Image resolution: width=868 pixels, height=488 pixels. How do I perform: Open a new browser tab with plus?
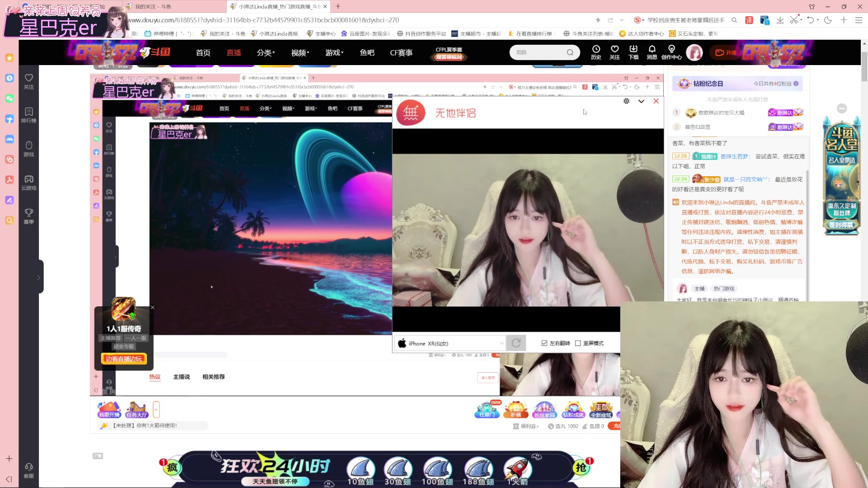point(338,6)
